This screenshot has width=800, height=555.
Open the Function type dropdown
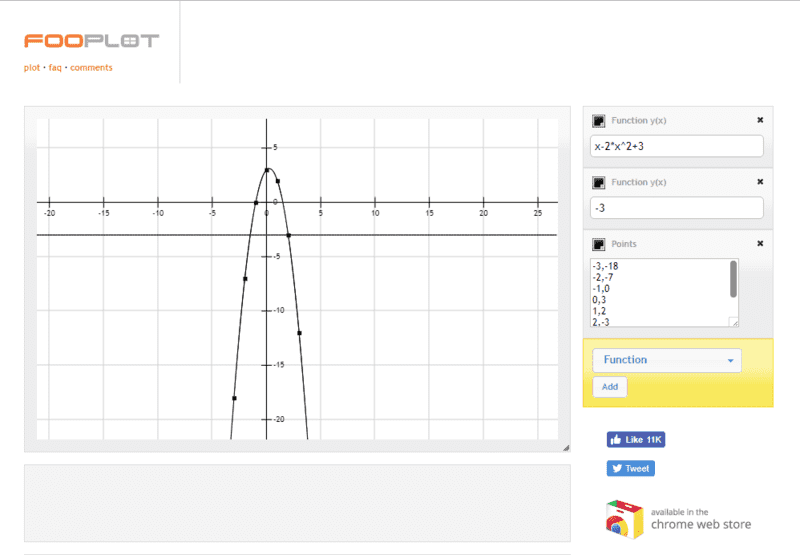tap(667, 360)
